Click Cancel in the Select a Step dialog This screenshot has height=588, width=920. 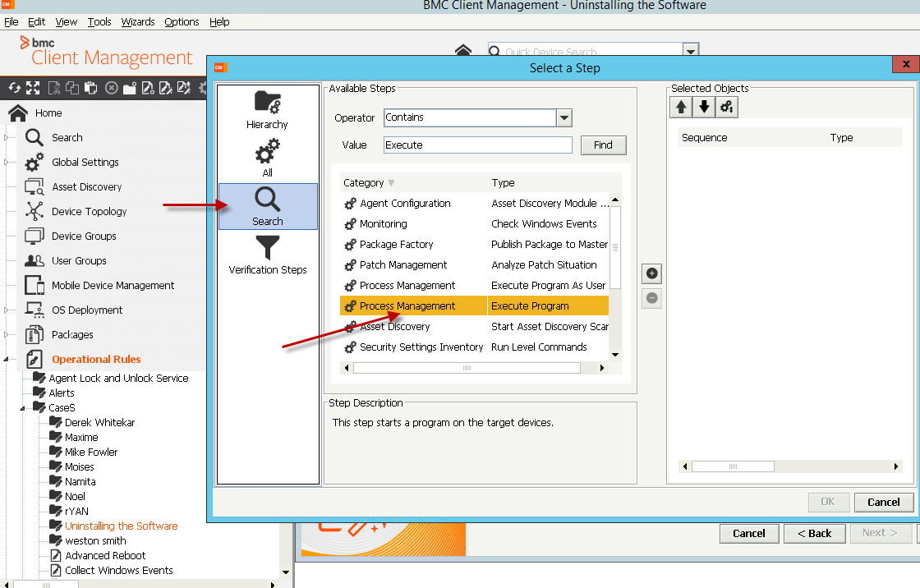(884, 502)
